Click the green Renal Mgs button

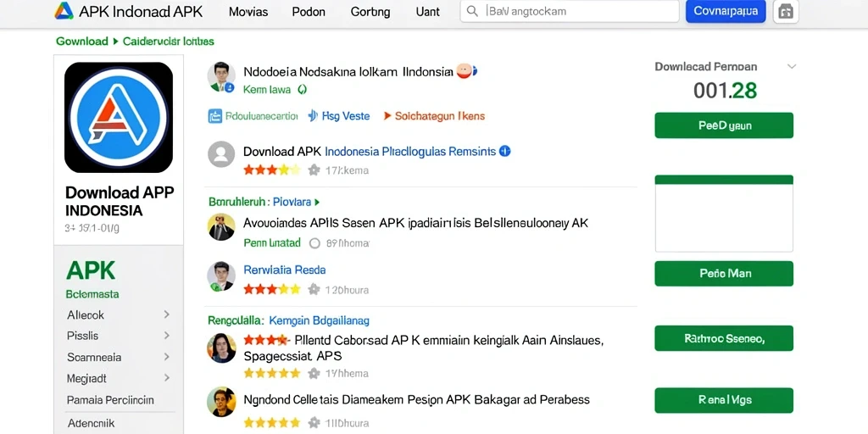pos(724,400)
